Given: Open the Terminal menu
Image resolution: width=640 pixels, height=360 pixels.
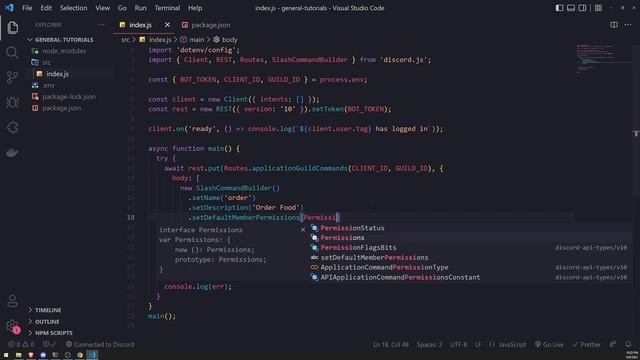Looking at the screenshot, I should click(167, 8).
